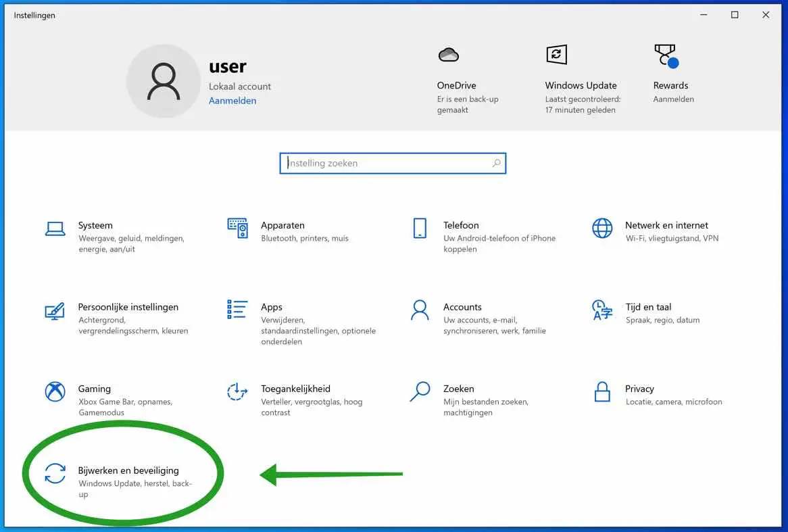This screenshot has height=532, width=788.
Task: Select the Accounts category title
Action: 462,307
